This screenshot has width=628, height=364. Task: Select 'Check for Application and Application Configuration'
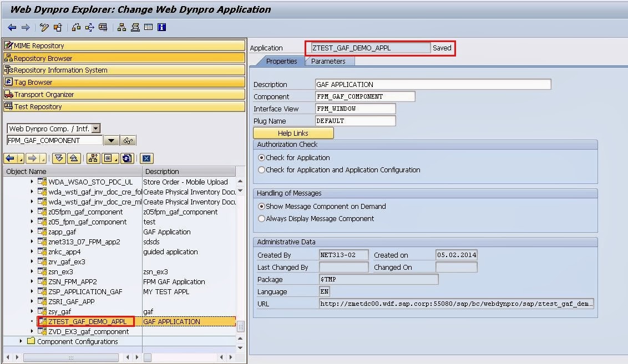point(261,170)
